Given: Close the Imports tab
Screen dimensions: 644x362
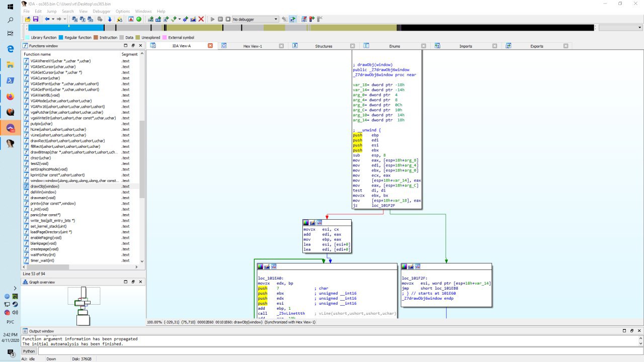Looking at the screenshot, I should pos(495,46).
